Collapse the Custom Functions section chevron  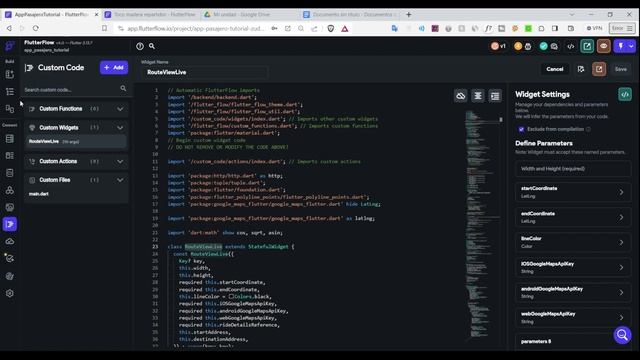(120, 109)
